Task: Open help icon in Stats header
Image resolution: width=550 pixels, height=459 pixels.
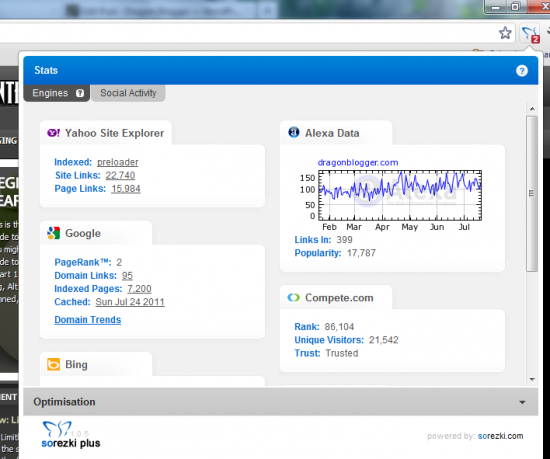Action: point(522,71)
